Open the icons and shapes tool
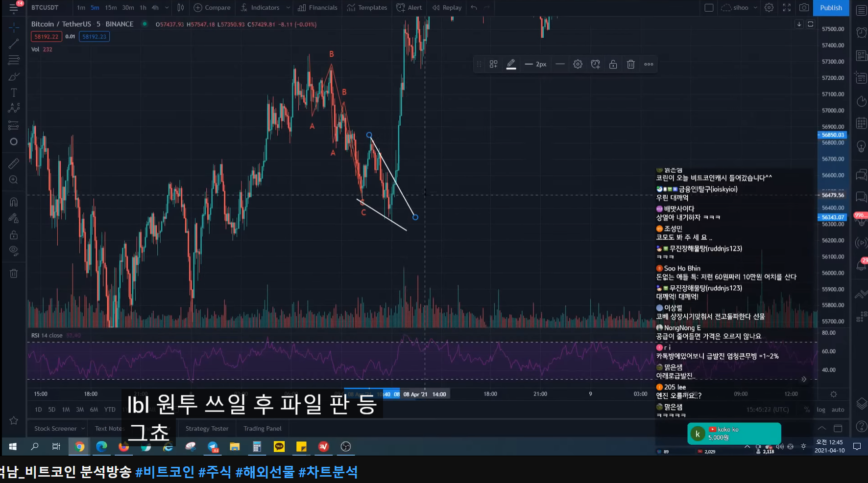 [14, 142]
